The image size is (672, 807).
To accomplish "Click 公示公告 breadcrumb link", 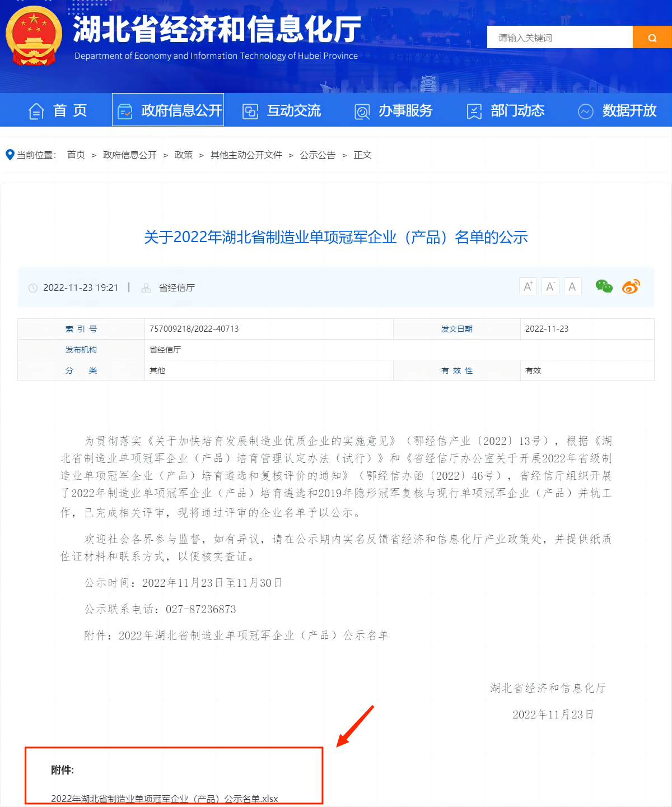I will (x=318, y=155).
